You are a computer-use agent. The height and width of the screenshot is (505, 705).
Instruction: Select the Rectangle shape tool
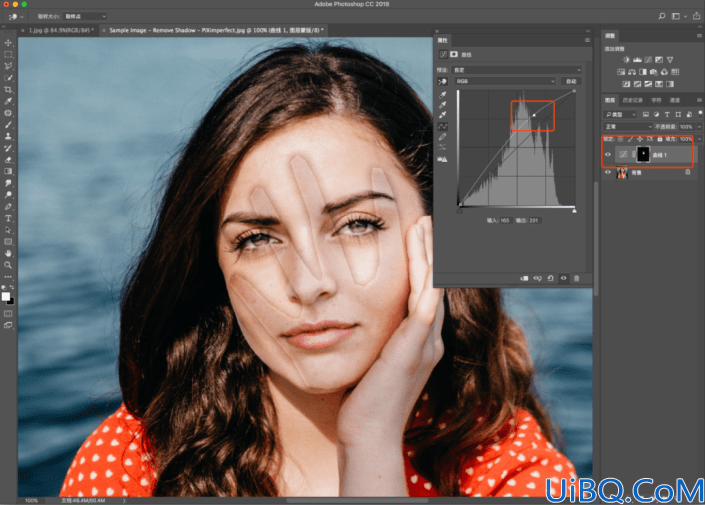[x=8, y=241]
